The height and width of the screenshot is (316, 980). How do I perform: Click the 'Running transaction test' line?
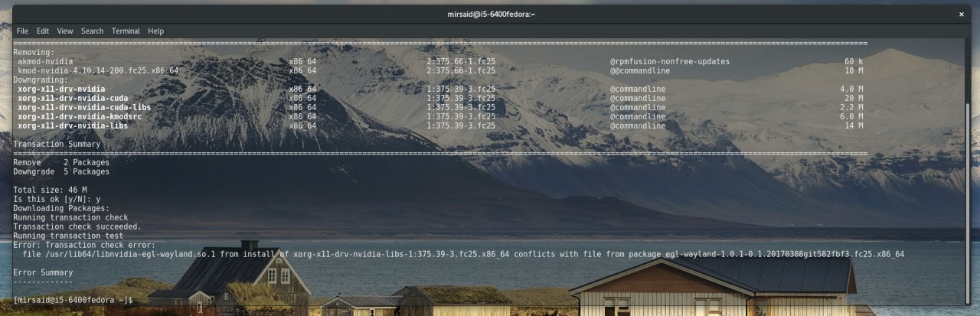click(x=68, y=236)
